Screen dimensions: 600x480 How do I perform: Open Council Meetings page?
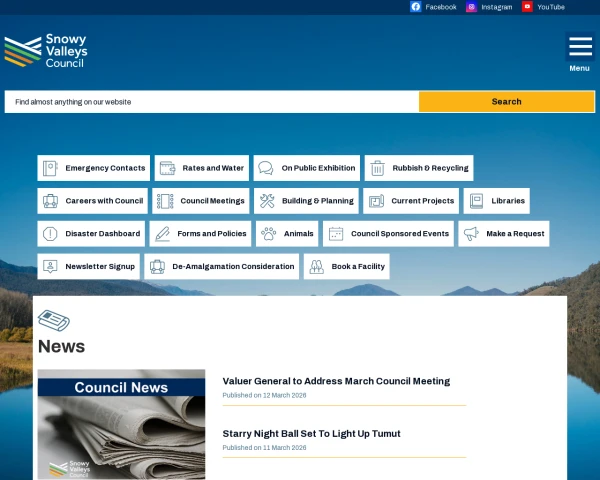pos(201,201)
